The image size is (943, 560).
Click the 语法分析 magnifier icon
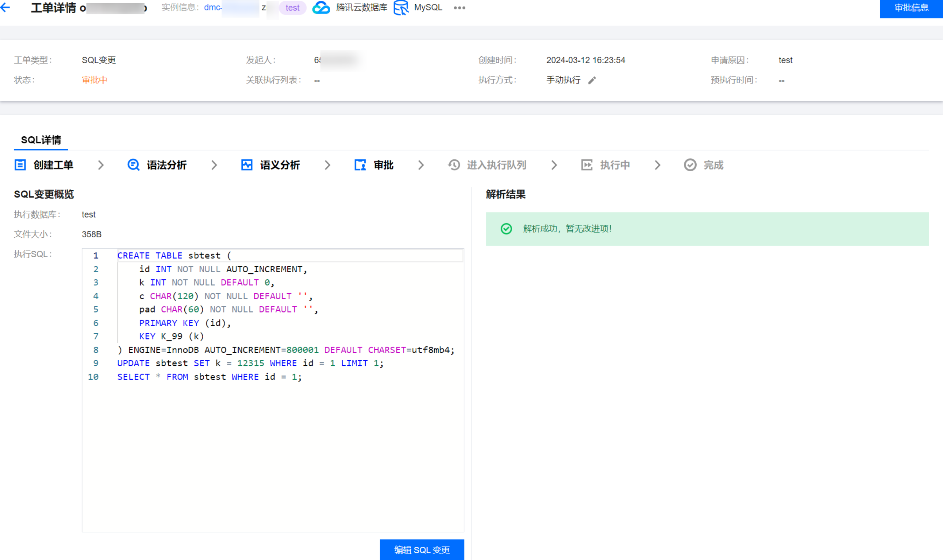click(x=133, y=165)
